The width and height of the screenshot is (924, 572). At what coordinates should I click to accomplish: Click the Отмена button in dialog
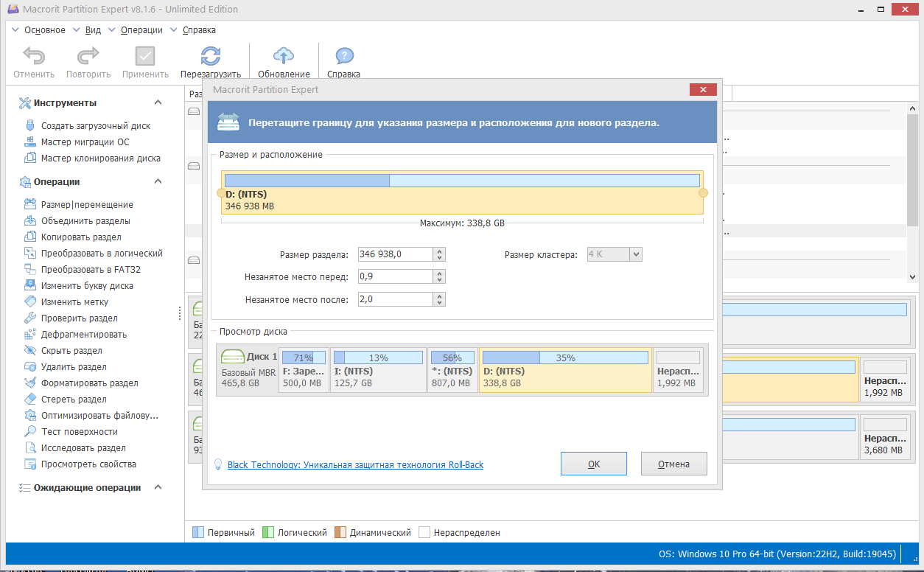pos(674,464)
